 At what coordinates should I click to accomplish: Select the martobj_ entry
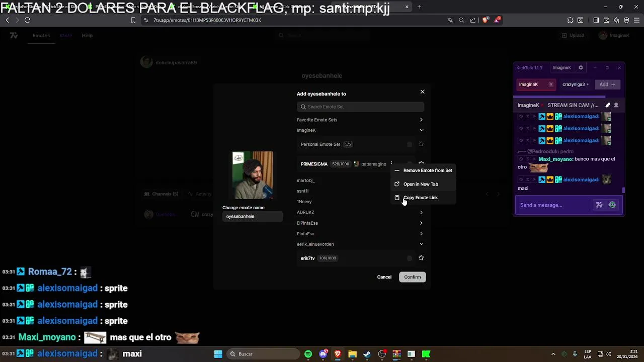(305, 180)
